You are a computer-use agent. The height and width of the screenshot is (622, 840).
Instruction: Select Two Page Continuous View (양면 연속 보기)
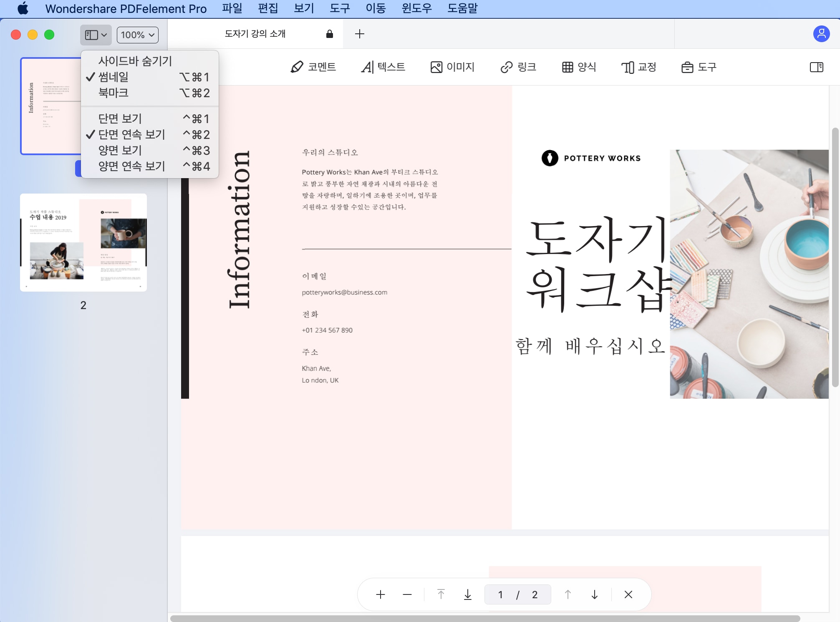[x=149, y=166]
